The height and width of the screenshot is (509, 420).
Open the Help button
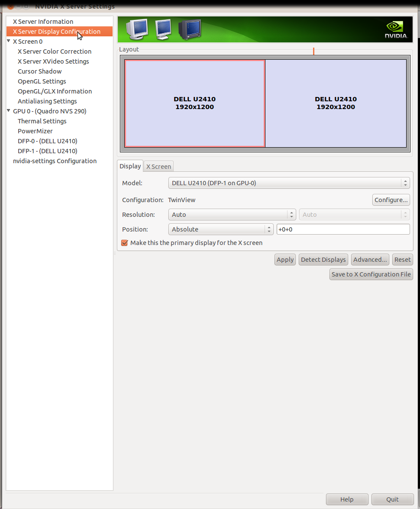(x=347, y=499)
